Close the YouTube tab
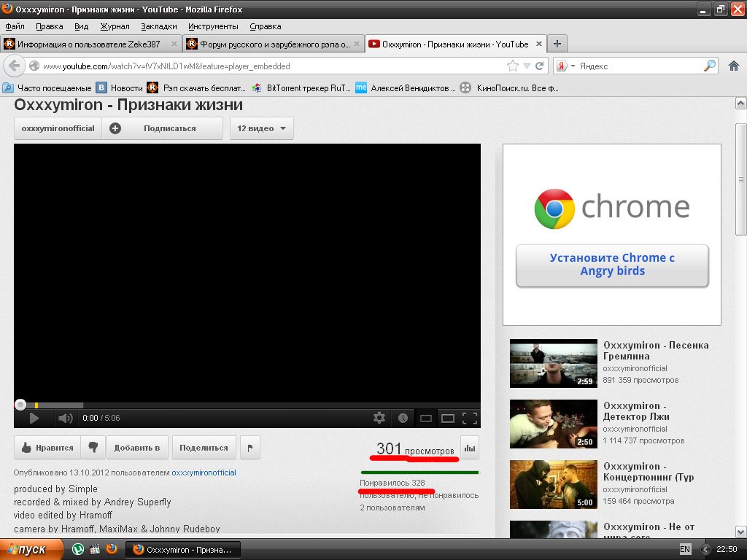This screenshot has width=747, height=560. coord(539,44)
